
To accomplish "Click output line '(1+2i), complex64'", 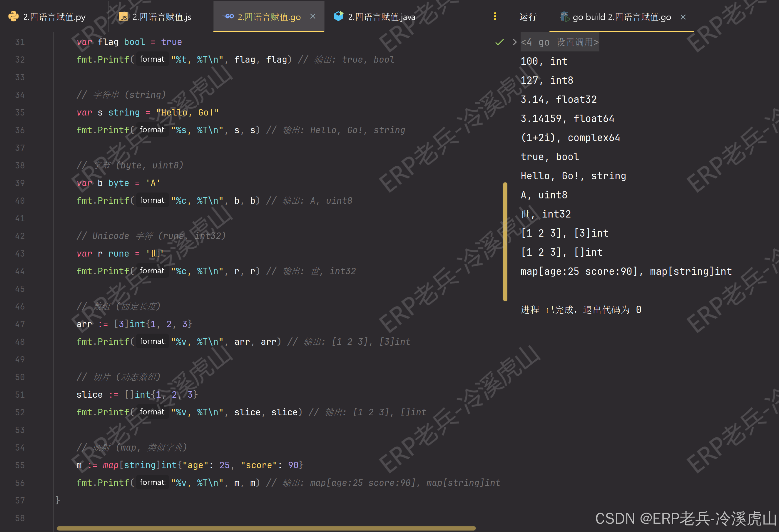I will (570, 138).
